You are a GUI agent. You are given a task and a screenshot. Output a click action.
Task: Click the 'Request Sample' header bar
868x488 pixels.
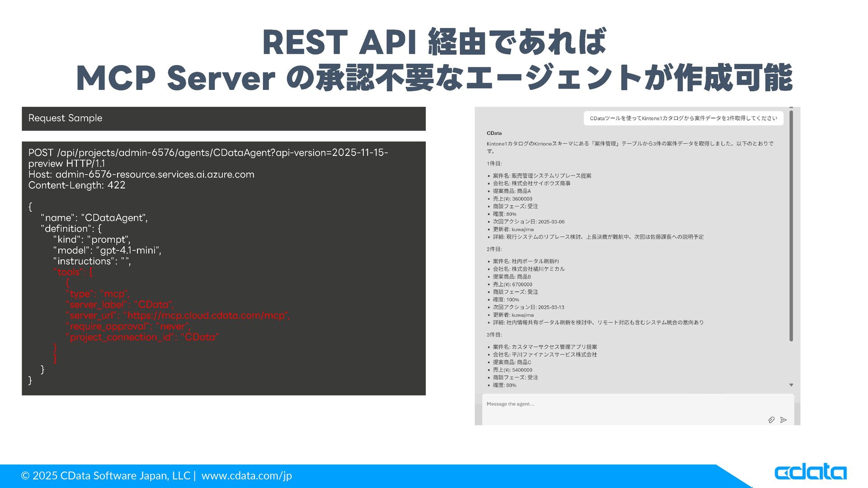pyautogui.click(x=223, y=118)
